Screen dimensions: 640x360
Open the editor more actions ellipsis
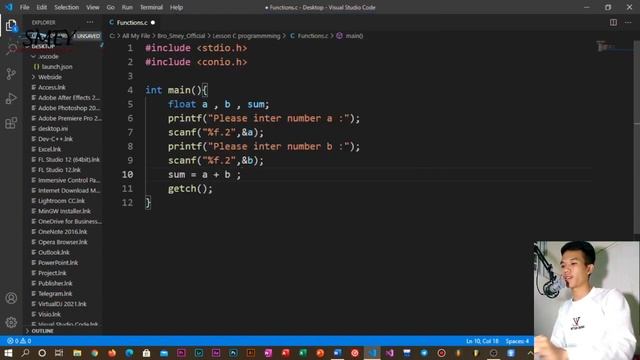(628, 22)
